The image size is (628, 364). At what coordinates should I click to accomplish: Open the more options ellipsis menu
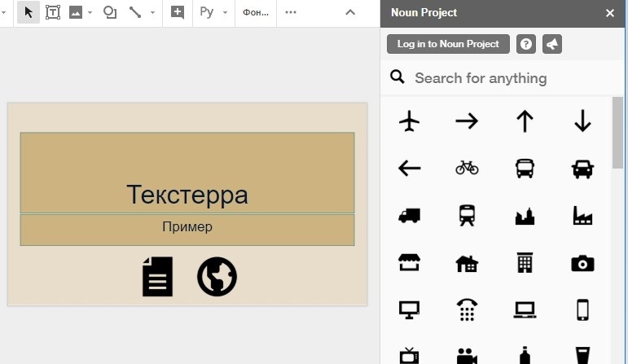tap(291, 12)
